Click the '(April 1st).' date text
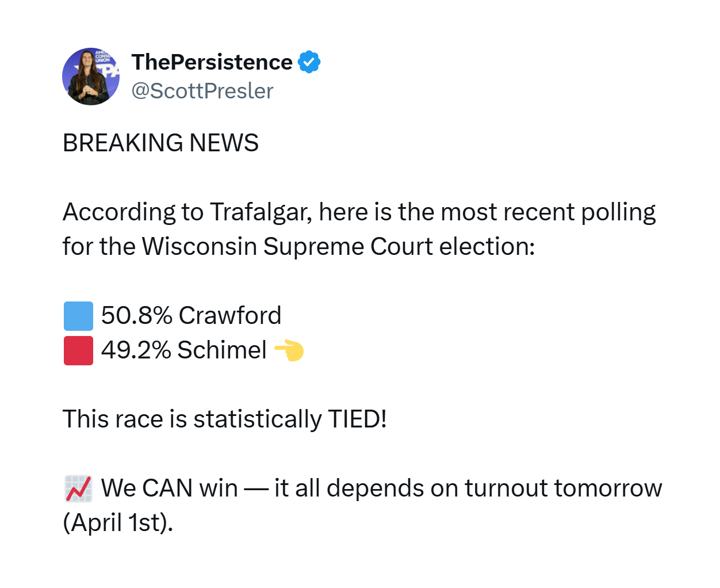720x588 pixels. pos(118,523)
